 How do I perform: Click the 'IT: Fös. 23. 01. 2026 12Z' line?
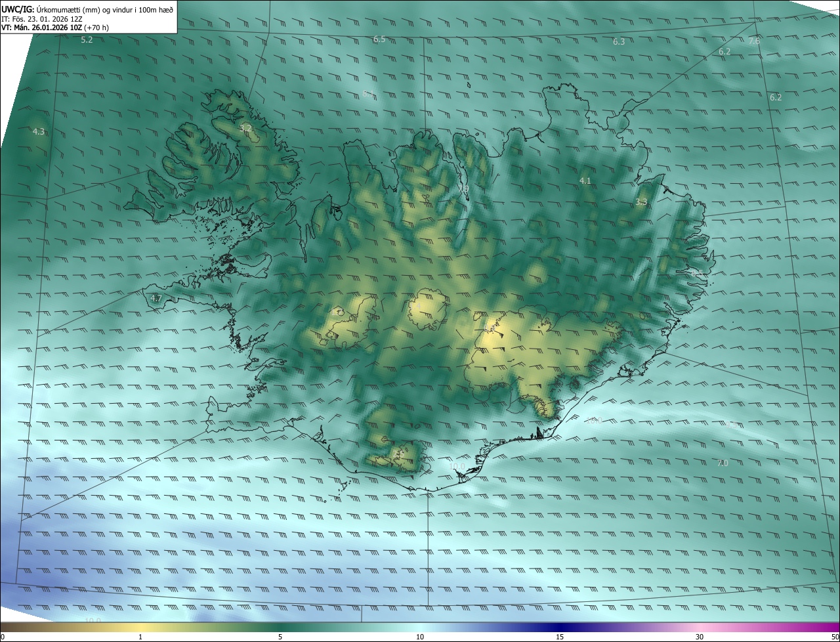point(41,18)
